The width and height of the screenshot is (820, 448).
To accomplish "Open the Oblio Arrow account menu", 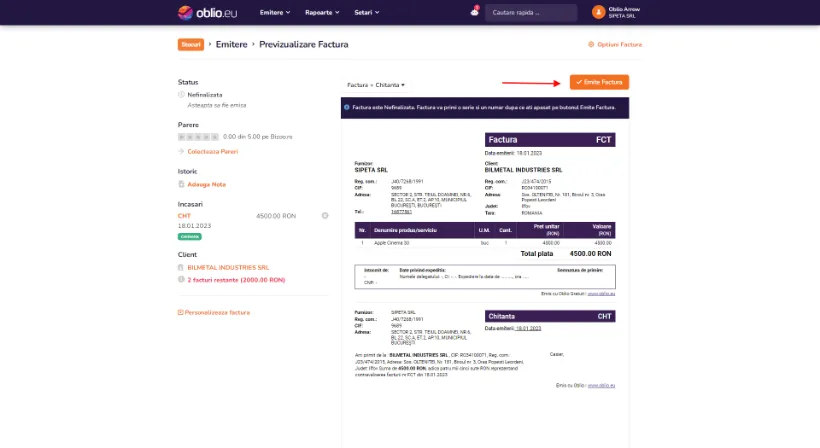I will pyautogui.click(x=616, y=12).
